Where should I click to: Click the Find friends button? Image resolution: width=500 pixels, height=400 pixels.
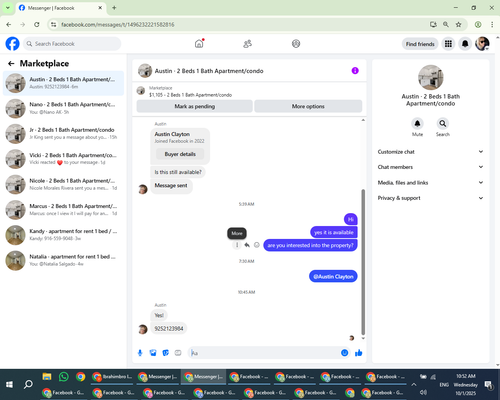[x=420, y=44]
